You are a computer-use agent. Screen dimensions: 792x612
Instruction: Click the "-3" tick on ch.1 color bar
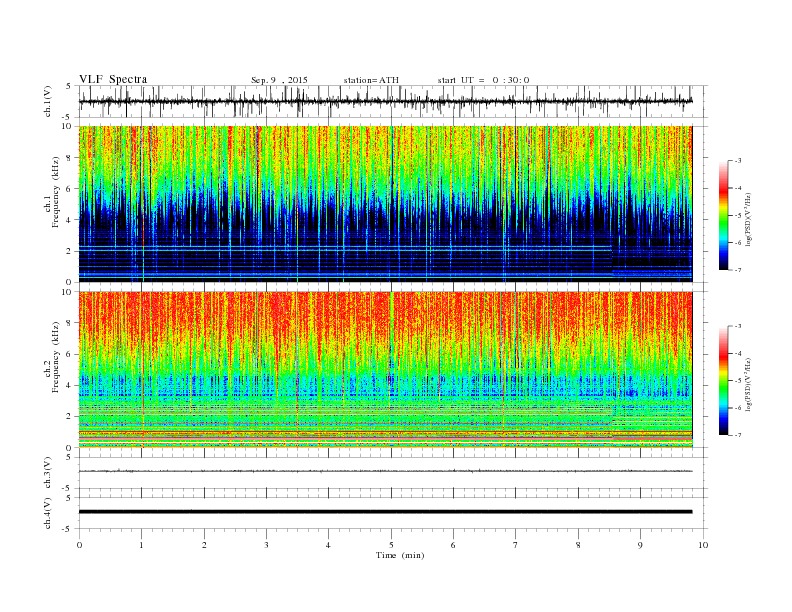737,161
